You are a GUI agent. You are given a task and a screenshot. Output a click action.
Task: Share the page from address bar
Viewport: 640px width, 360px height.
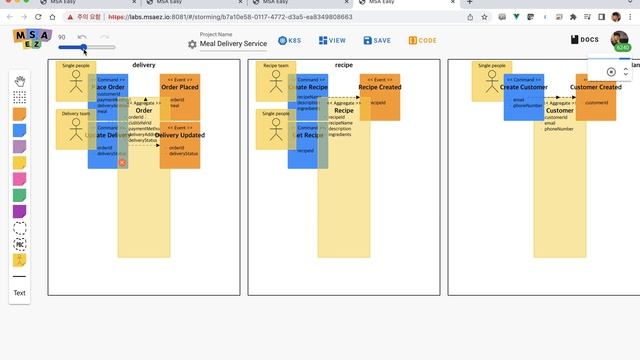470,17
